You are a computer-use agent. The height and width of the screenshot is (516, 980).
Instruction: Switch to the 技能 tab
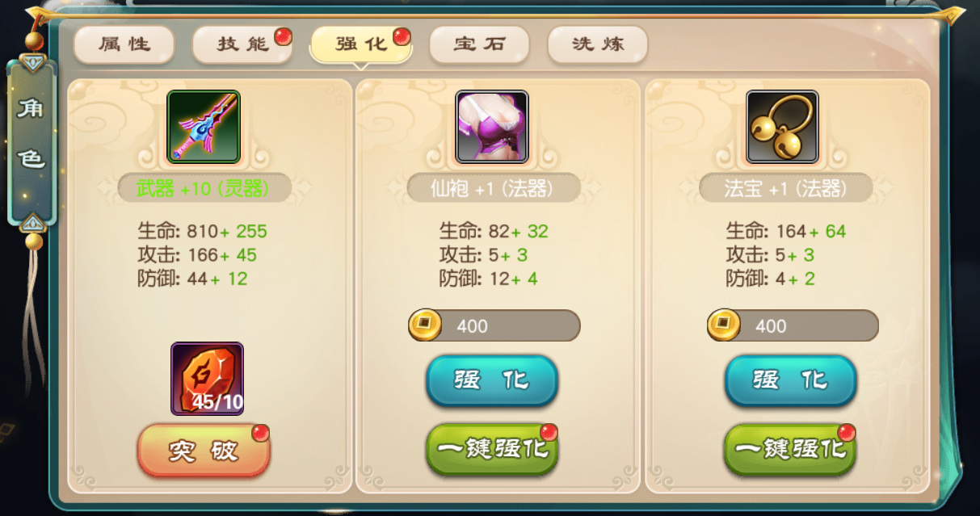242,44
